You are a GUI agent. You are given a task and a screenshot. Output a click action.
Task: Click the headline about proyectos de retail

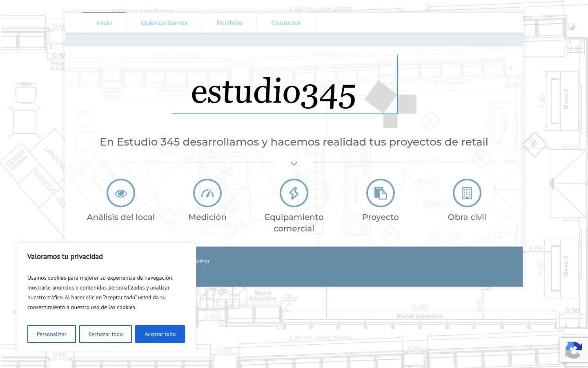pos(294,142)
